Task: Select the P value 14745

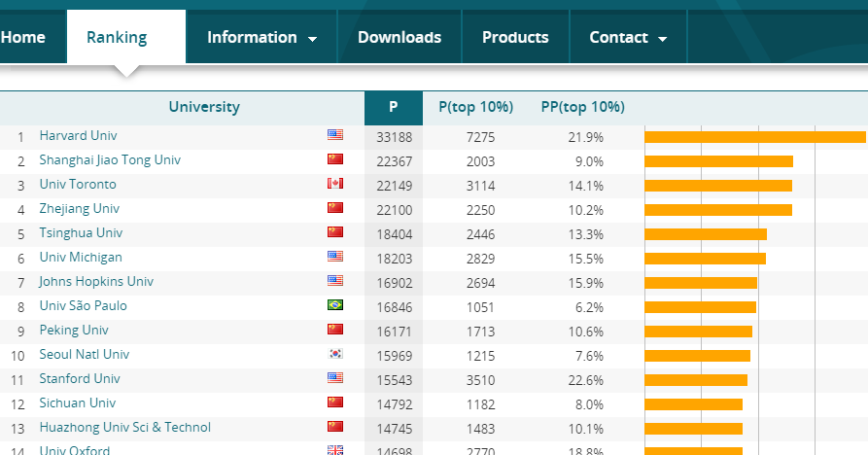Action: (x=394, y=429)
